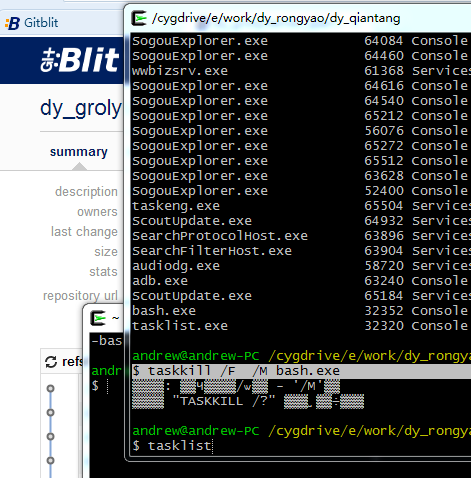Screen dimensions: 471x478
Task: Click PID 56076 in the process list
Action: point(384,131)
